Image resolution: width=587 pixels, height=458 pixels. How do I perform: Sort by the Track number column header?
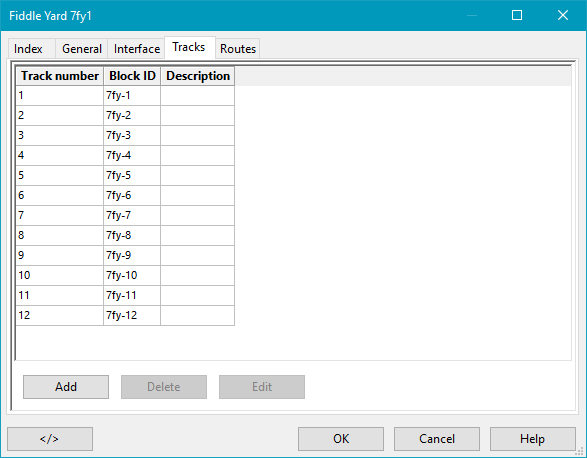(60, 76)
